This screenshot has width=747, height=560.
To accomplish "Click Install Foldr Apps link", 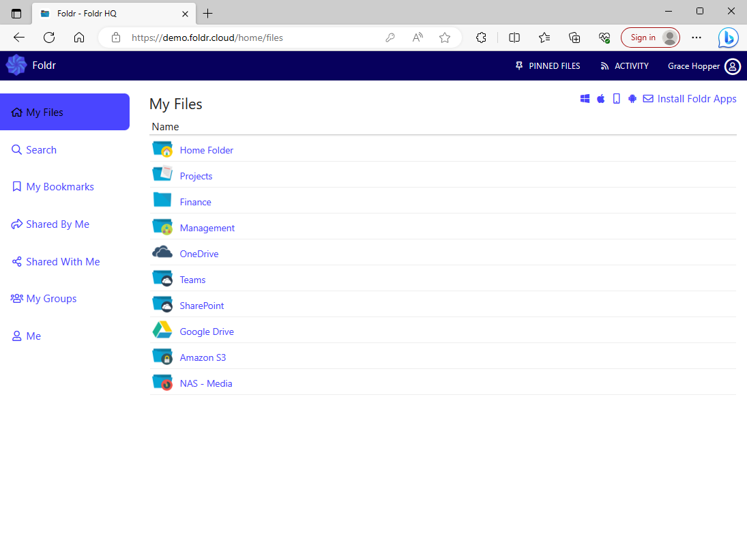I will click(697, 99).
